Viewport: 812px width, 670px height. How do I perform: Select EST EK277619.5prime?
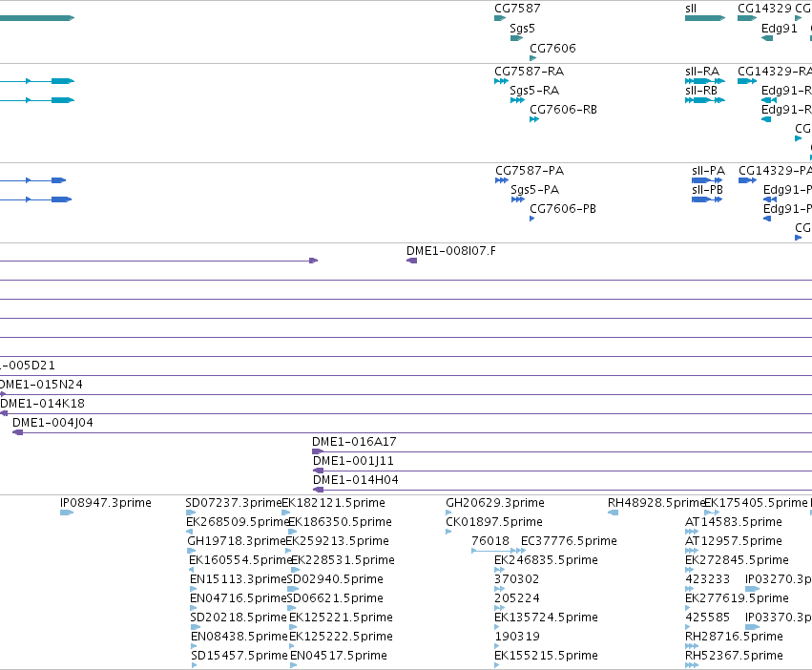point(737,599)
